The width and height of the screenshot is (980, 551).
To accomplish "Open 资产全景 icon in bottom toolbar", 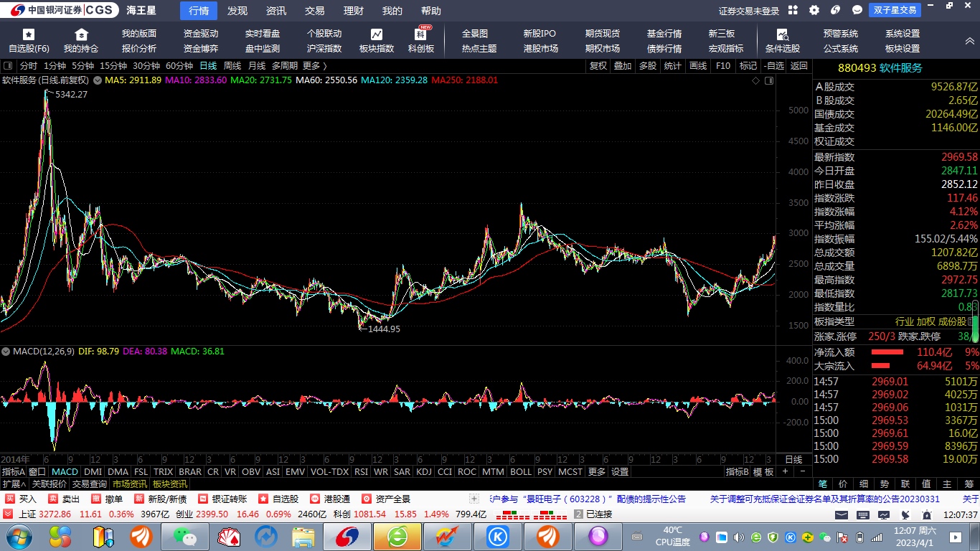I will [367, 499].
